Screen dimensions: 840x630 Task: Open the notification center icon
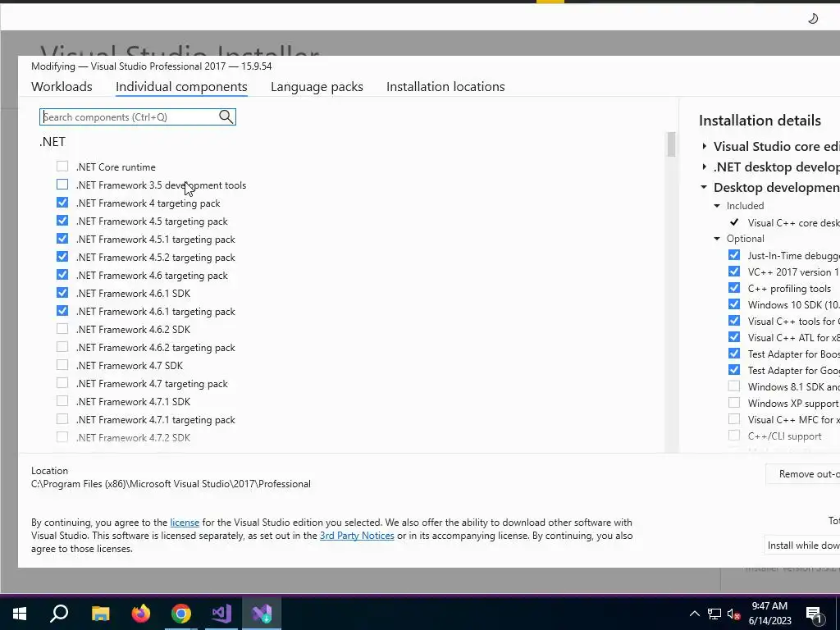[814, 614]
